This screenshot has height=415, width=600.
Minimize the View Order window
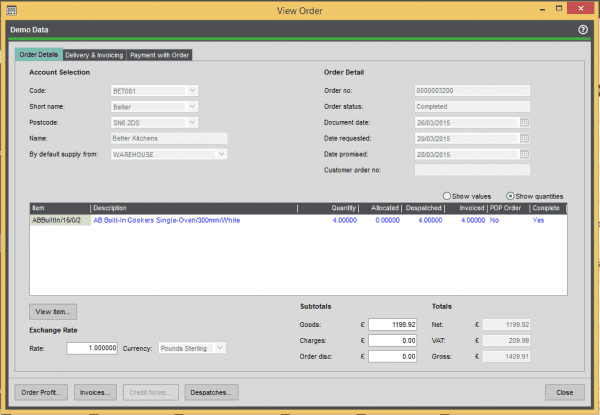542,9
